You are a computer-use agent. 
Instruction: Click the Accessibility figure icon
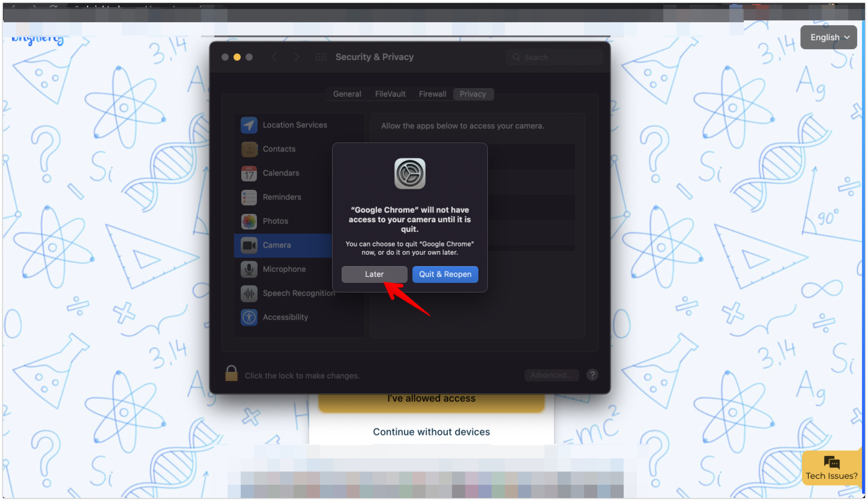pyautogui.click(x=249, y=317)
